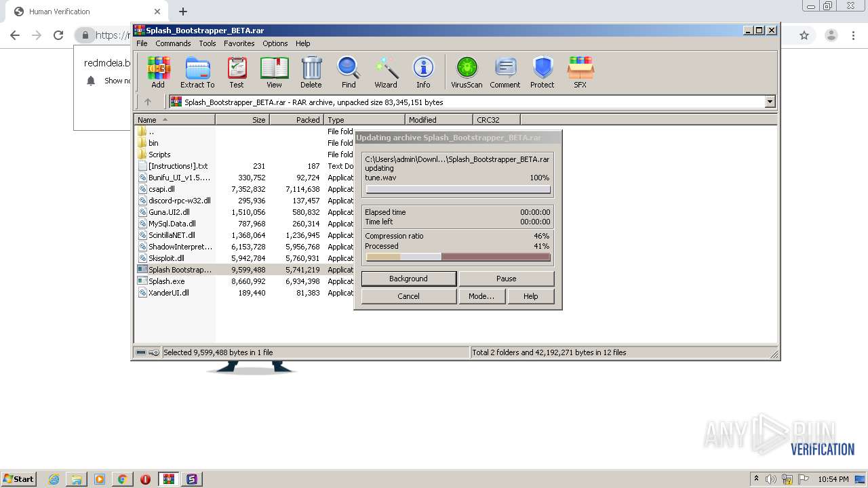This screenshot has width=868, height=488.
Task: Click the total Processed progress bar
Action: point(458,257)
